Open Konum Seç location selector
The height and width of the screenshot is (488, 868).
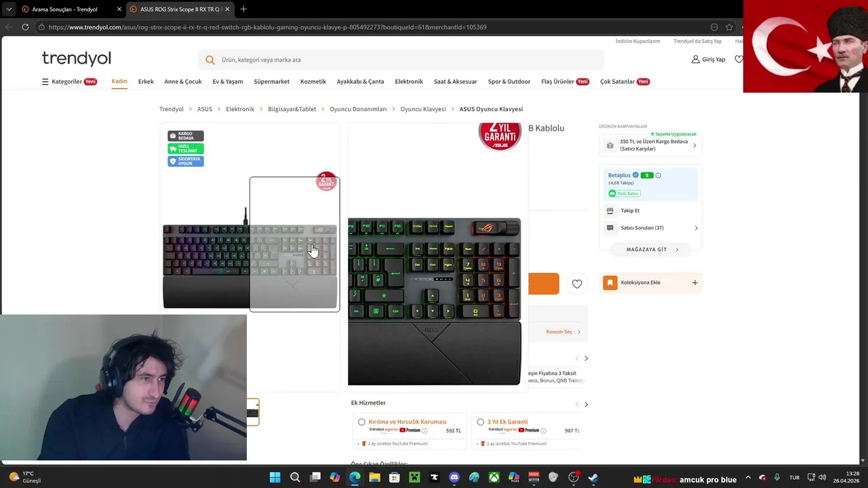point(563,331)
